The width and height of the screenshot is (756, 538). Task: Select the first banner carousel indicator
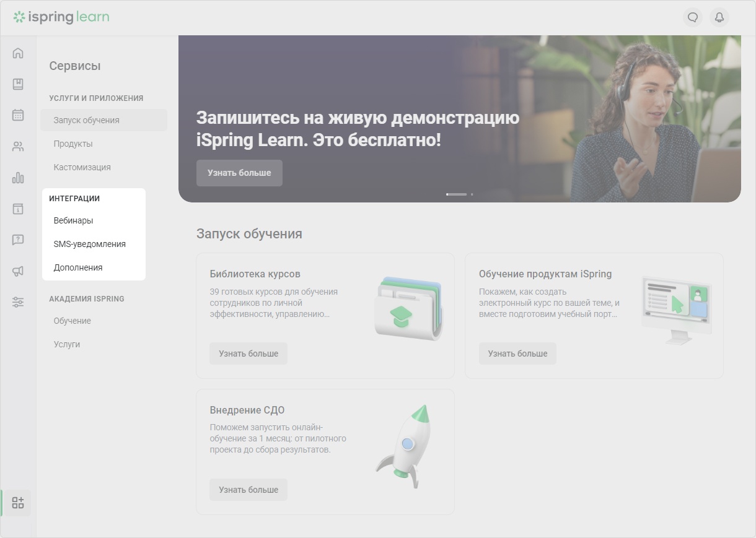pos(457,194)
